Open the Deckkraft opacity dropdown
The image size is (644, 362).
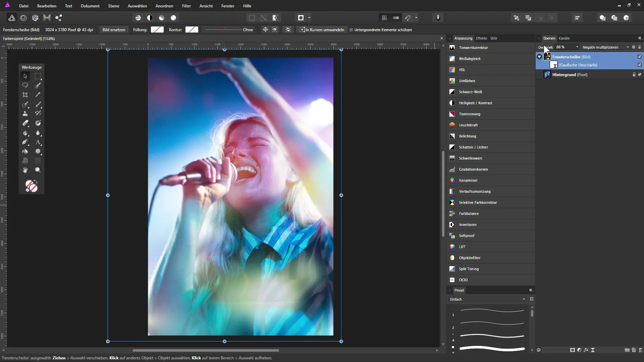tap(577, 47)
